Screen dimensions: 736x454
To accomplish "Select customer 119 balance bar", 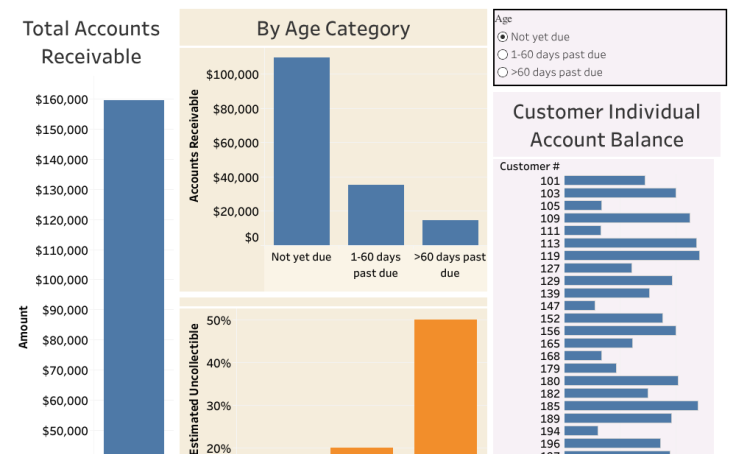I will click(631, 256).
